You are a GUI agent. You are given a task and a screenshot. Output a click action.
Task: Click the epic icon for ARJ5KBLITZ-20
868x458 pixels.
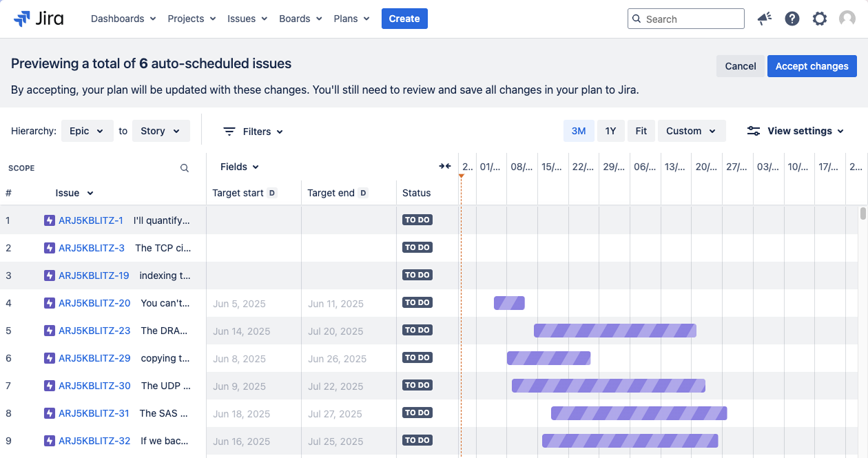click(50, 303)
